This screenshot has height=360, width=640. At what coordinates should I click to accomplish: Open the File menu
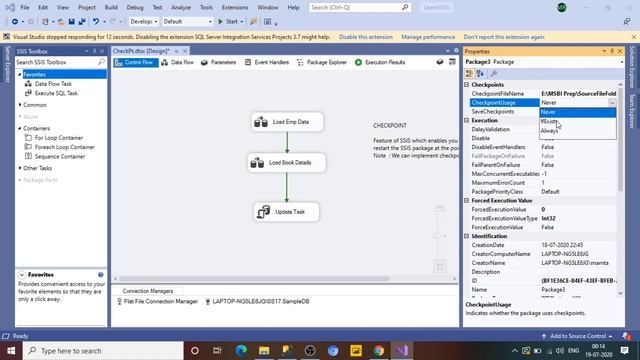(24, 7)
